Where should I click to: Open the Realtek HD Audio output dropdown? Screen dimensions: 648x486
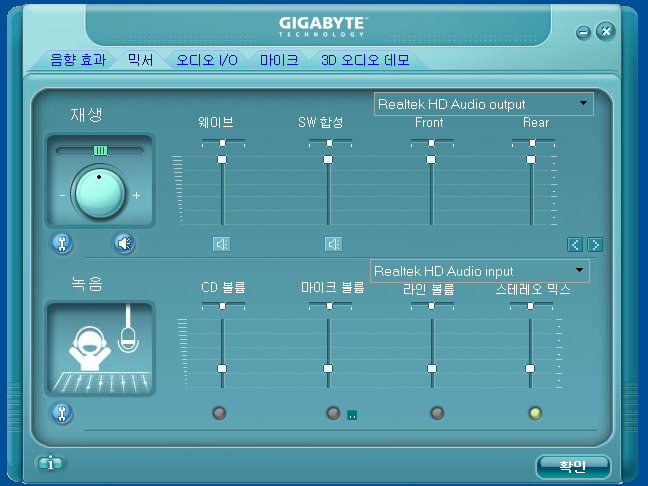484,104
